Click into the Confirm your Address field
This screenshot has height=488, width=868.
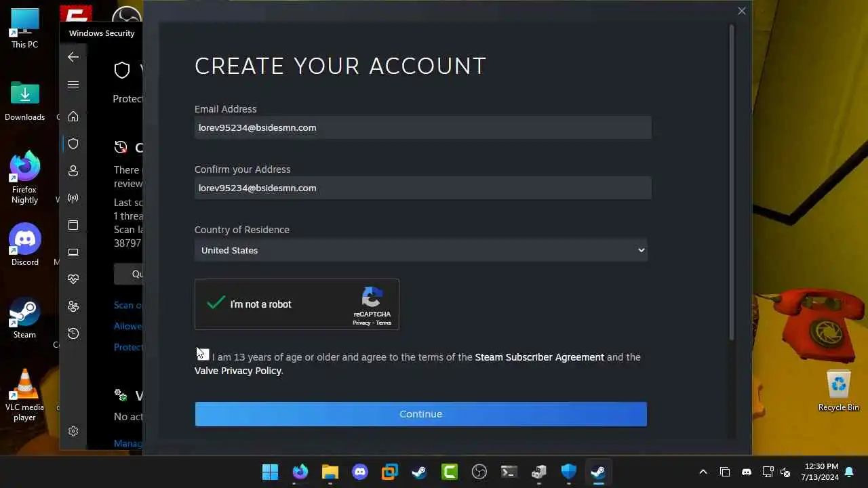tap(422, 188)
